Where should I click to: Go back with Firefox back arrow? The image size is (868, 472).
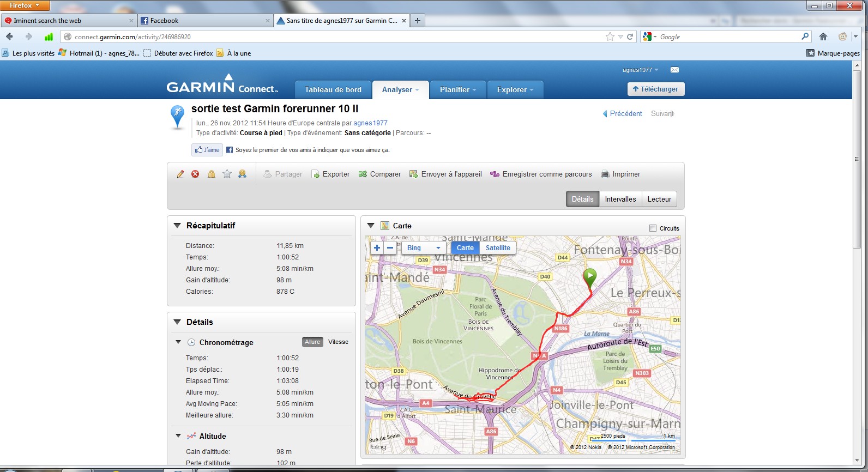tap(9, 37)
